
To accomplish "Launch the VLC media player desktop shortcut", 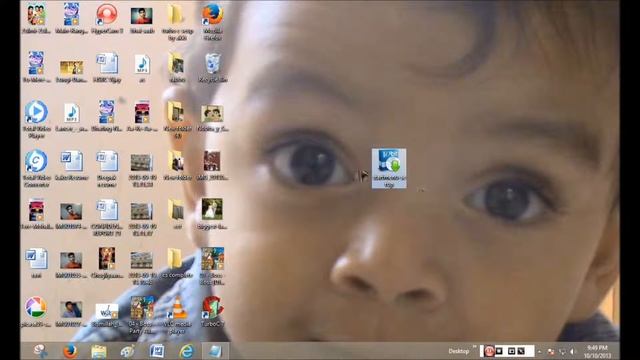I will click(x=178, y=316).
